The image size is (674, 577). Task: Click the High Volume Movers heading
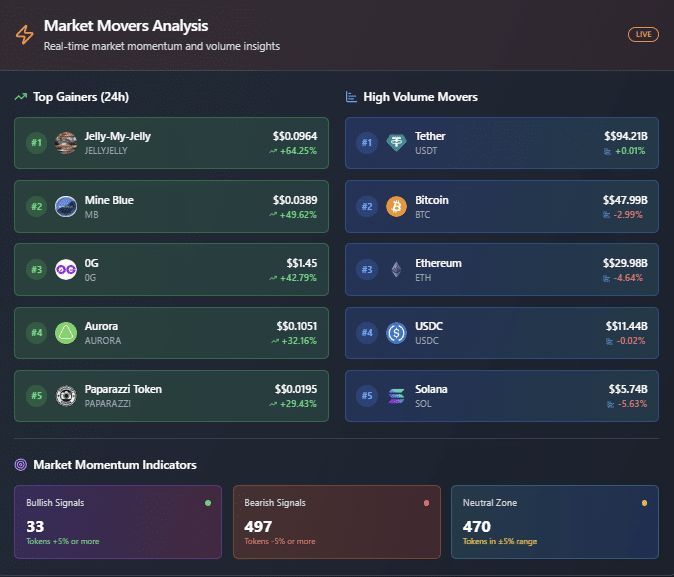point(420,97)
